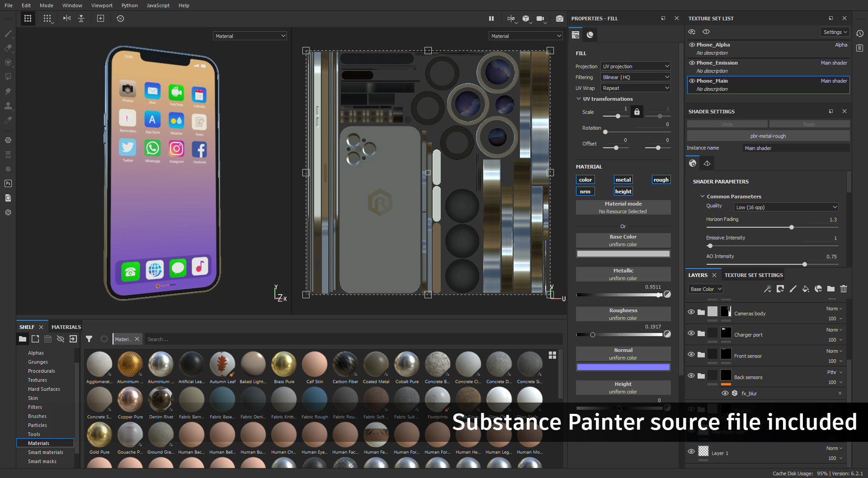Select the Projection tool

(8, 62)
